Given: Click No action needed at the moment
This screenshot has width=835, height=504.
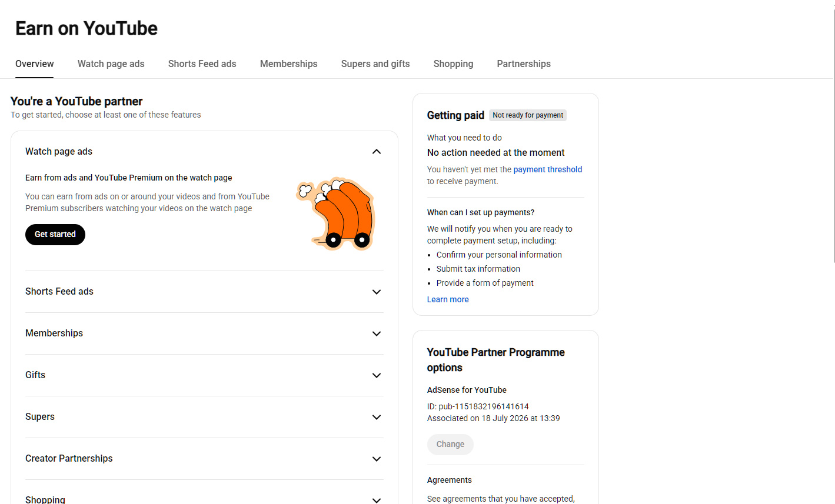Looking at the screenshot, I should point(495,152).
